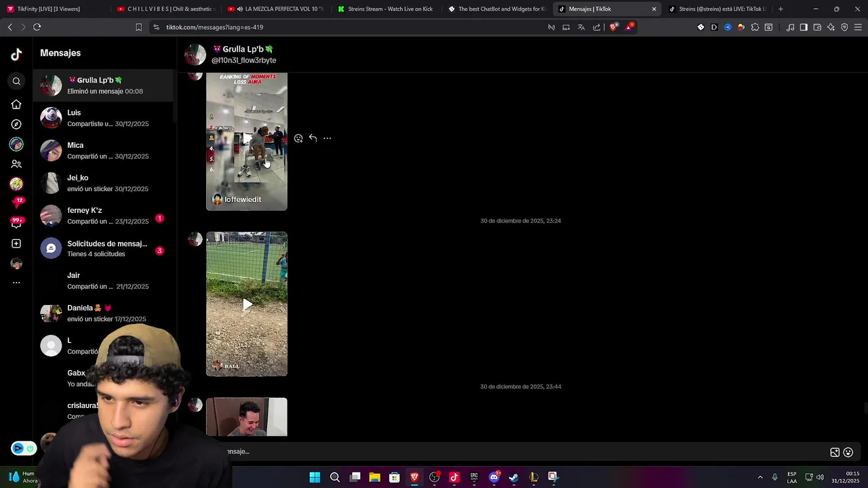868x488 pixels.
Task: Open the laughing man video thumbnail
Action: (x=247, y=417)
